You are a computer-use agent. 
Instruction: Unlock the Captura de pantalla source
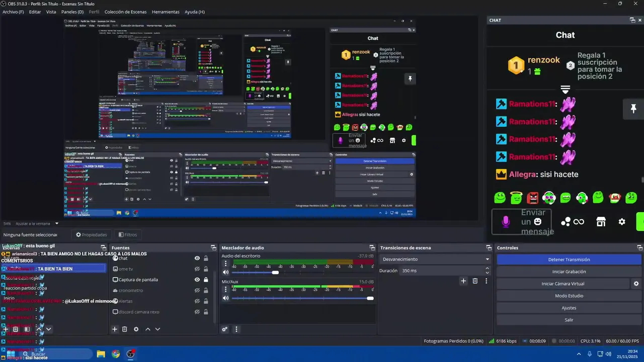[x=206, y=280]
